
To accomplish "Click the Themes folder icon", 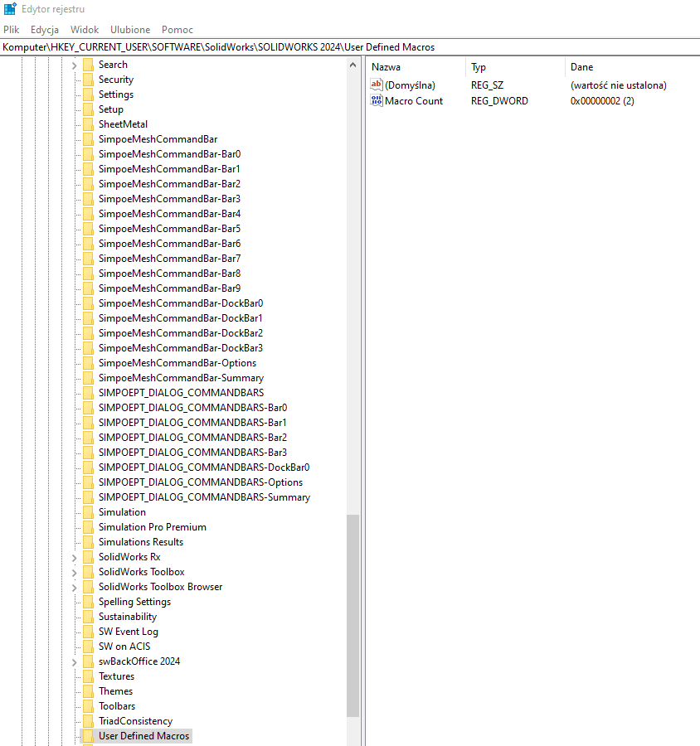I will [88, 691].
